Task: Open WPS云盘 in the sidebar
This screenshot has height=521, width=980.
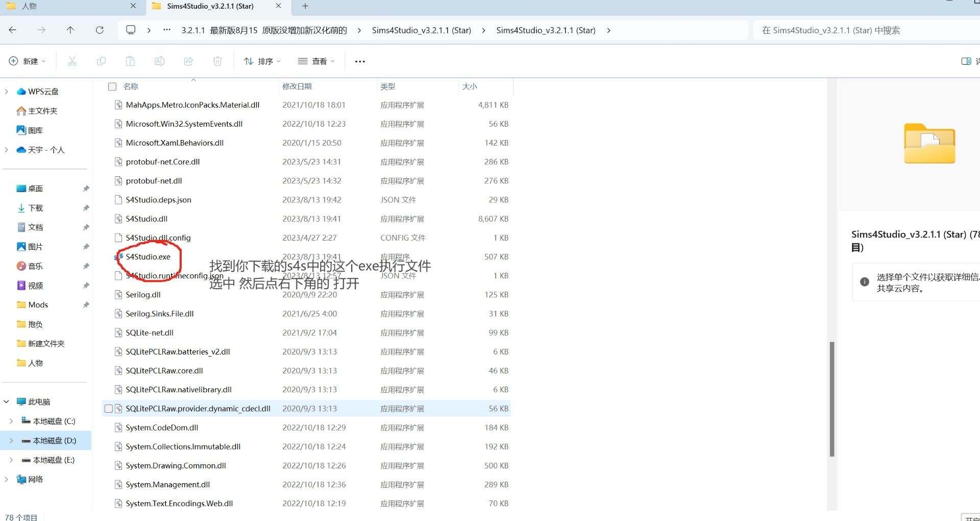Action: (x=43, y=91)
